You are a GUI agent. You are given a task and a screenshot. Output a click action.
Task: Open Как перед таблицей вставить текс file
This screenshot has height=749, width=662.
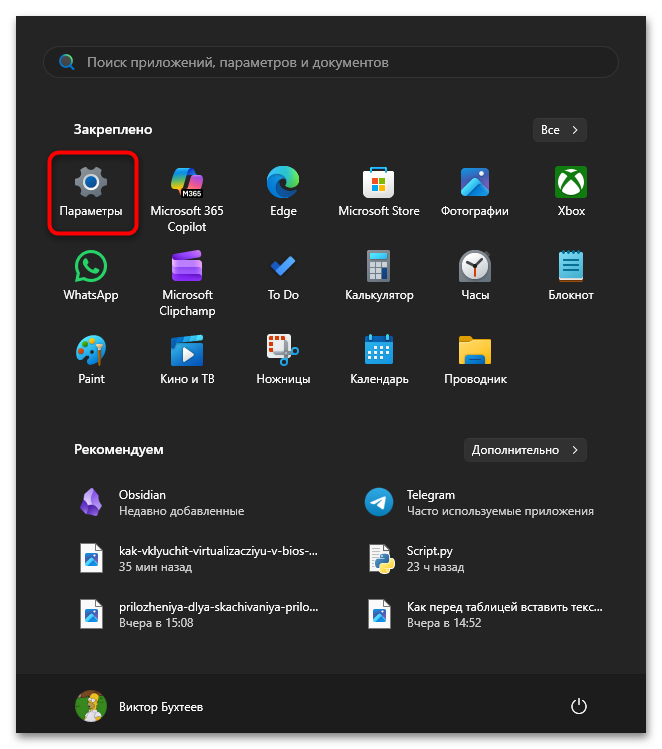click(483, 614)
